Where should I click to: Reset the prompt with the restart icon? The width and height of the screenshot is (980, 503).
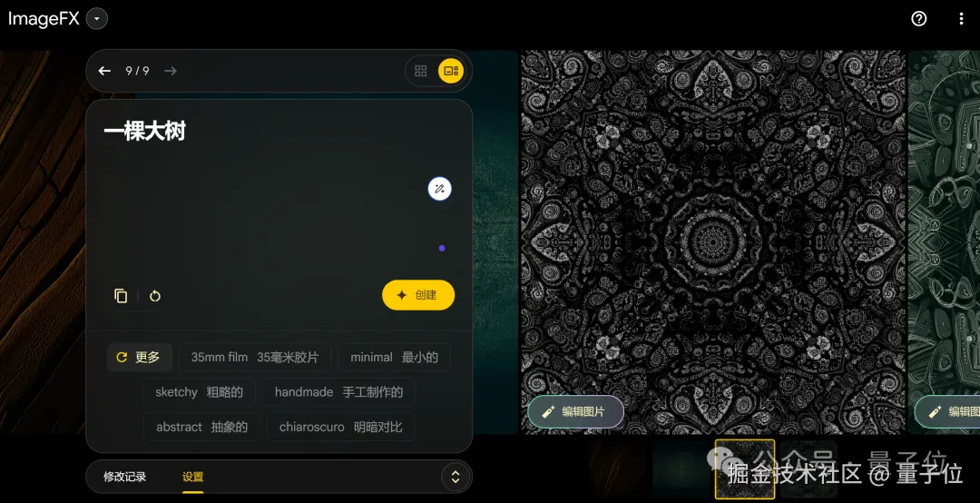(155, 296)
